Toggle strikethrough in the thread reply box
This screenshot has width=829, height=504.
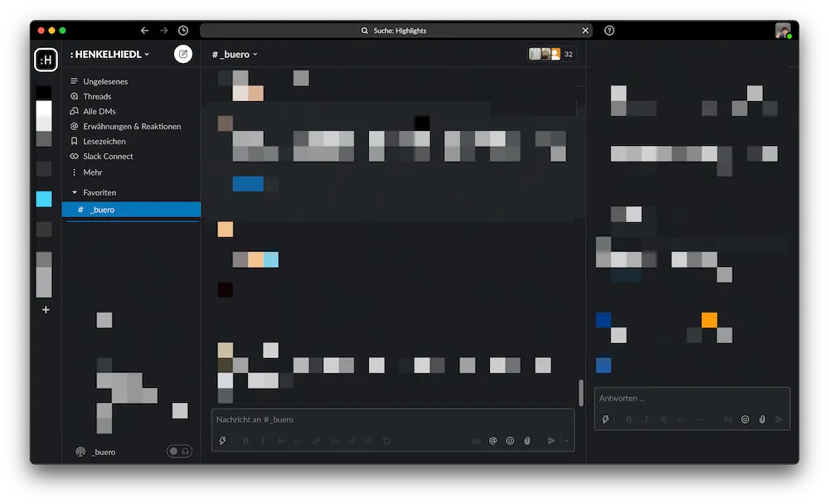(x=663, y=419)
